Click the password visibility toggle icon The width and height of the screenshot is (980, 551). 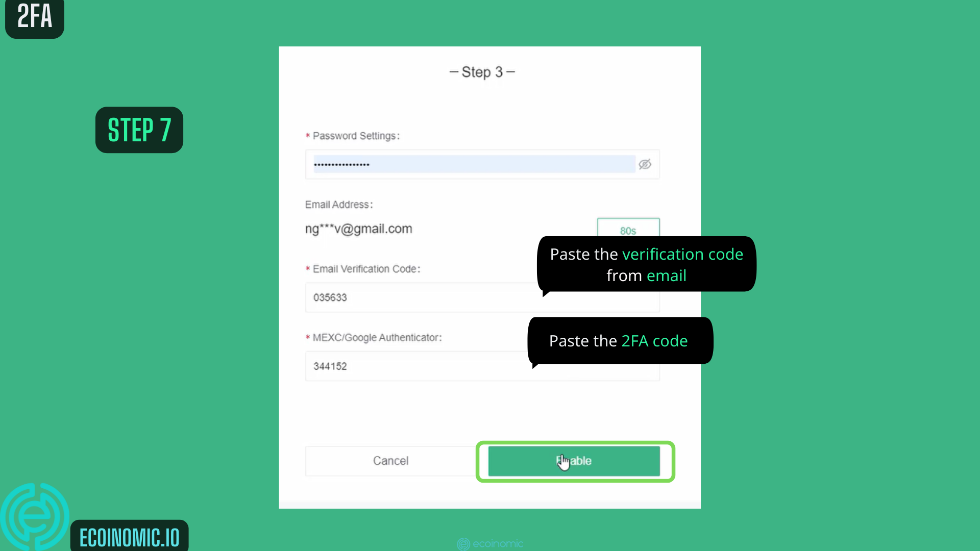click(644, 164)
